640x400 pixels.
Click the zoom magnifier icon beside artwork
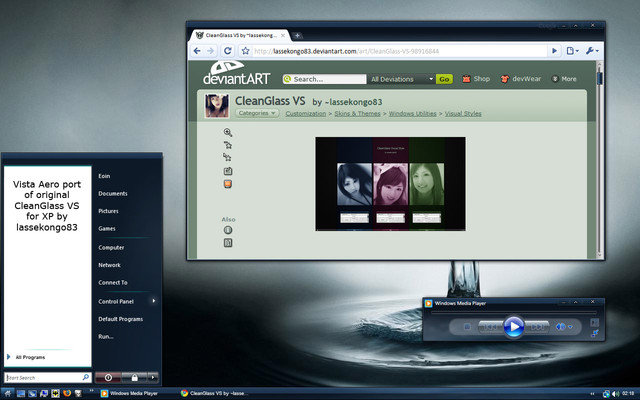pos(228,132)
